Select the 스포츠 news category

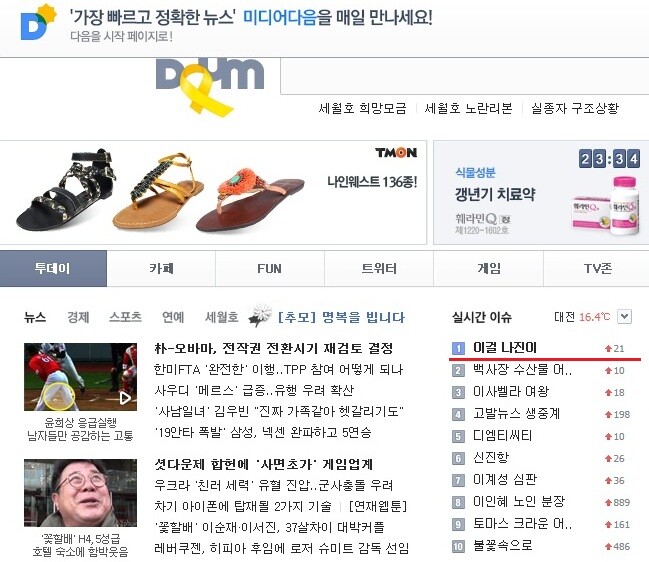(x=125, y=317)
